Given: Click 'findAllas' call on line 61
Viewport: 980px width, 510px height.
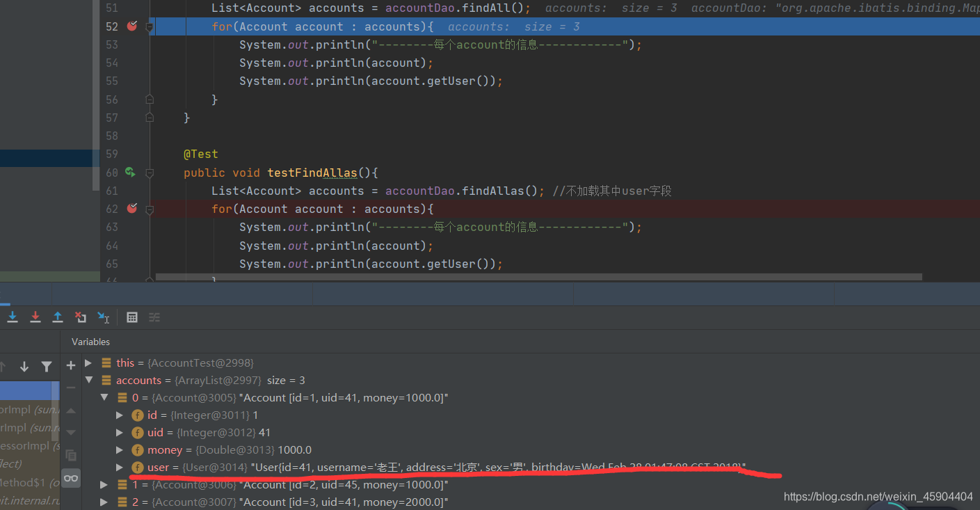Looking at the screenshot, I should coord(492,191).
